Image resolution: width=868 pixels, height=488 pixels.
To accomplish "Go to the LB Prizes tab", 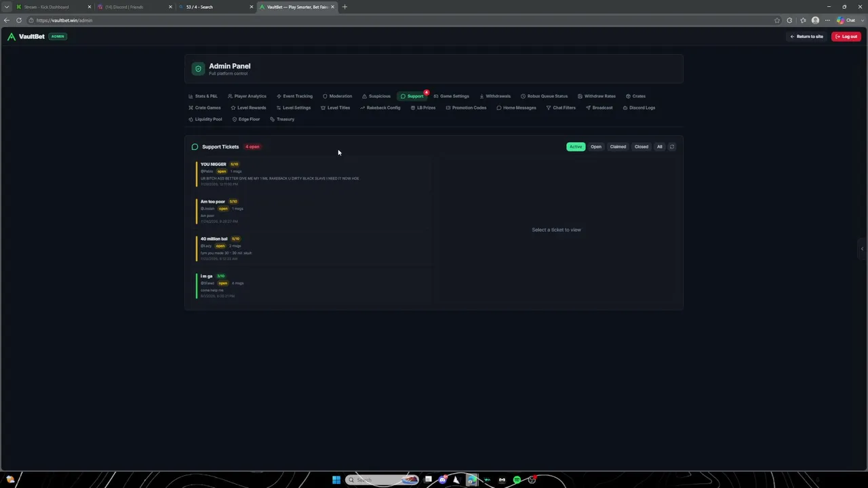I will [423, 108].
